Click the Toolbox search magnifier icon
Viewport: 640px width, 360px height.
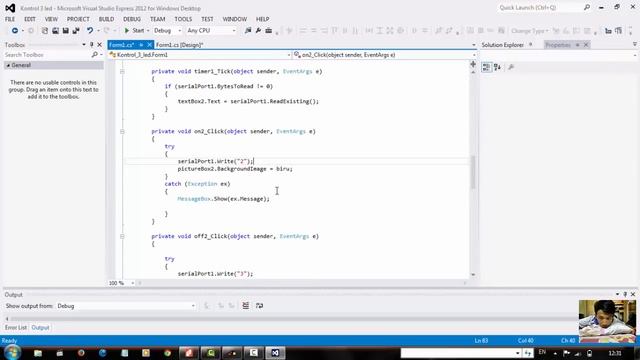pyautogui.click(x=95, y=55)
